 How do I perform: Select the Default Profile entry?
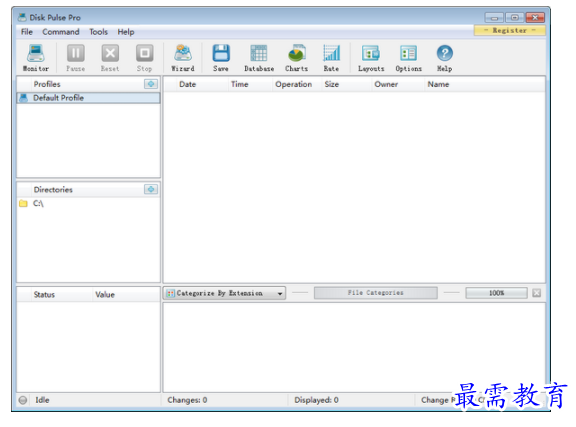tap(89, 98)
